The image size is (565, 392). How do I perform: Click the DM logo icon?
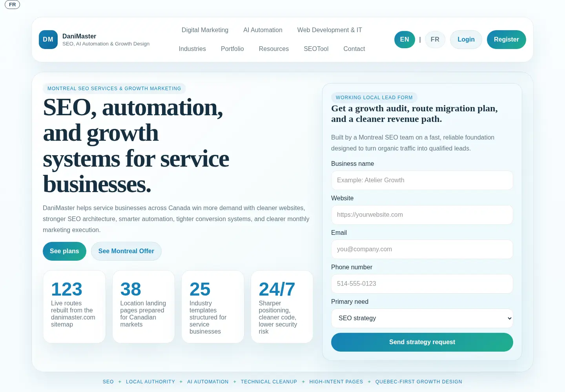pos(48,40)
